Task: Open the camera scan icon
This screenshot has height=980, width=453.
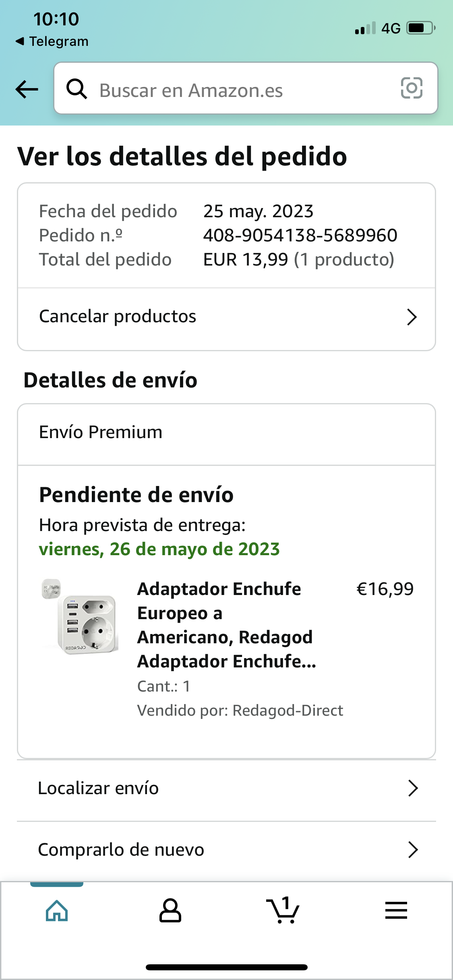Action: point(412,88)
